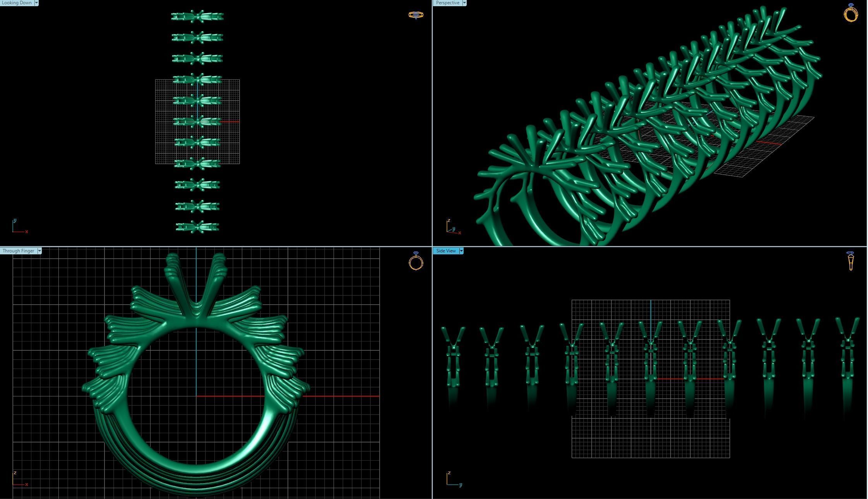
Task: Select the bottom ring in Looking Down view
Action: click(197, 227)
